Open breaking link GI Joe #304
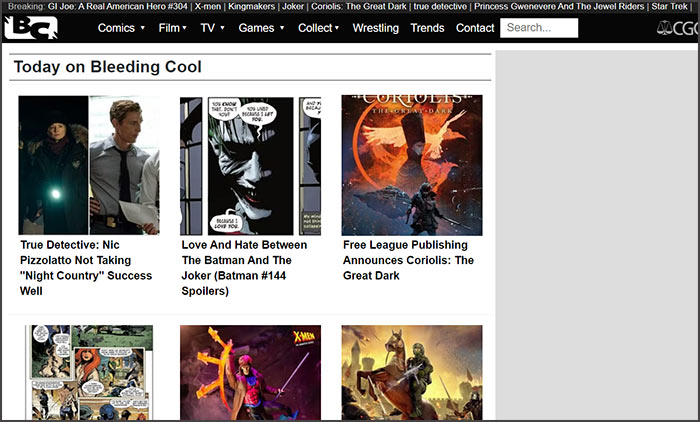This screenshot has height=422, width=700. [118, 6]
